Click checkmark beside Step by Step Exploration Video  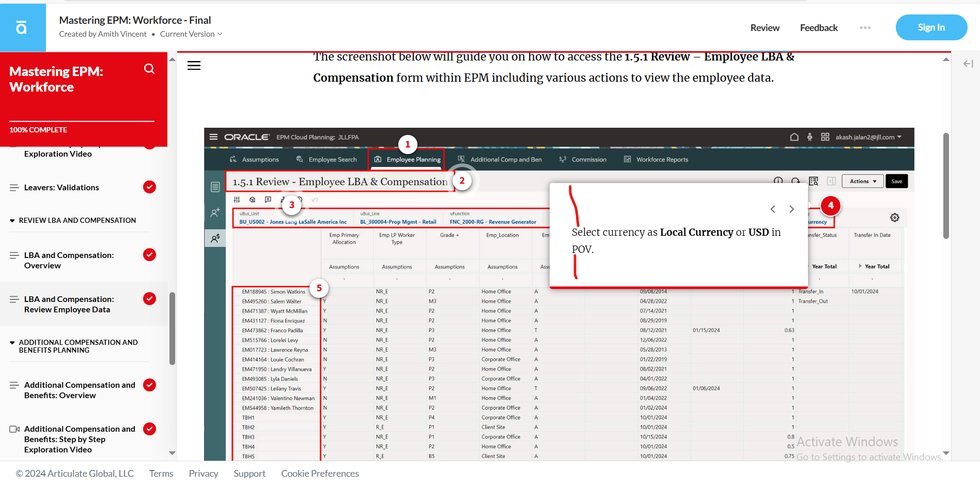[149, 429]
